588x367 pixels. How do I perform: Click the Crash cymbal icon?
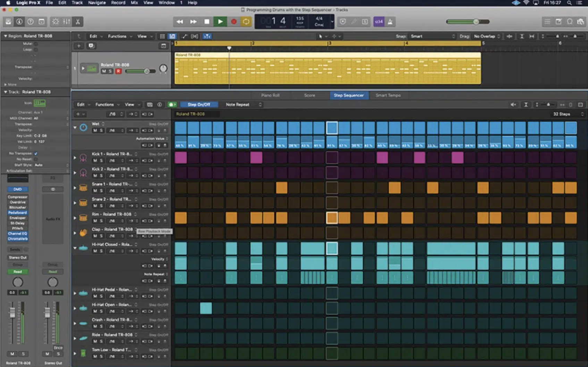click(x=83, y=323)
